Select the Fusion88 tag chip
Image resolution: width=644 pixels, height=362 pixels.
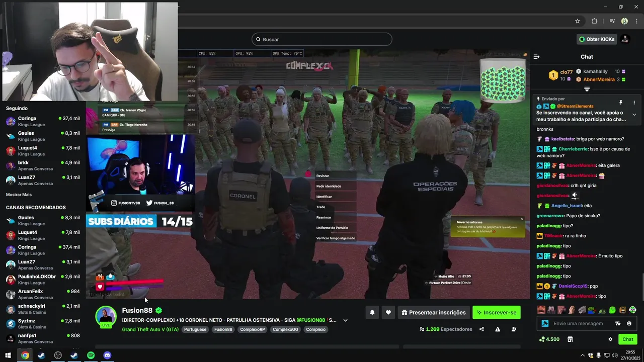coord(223,329)
